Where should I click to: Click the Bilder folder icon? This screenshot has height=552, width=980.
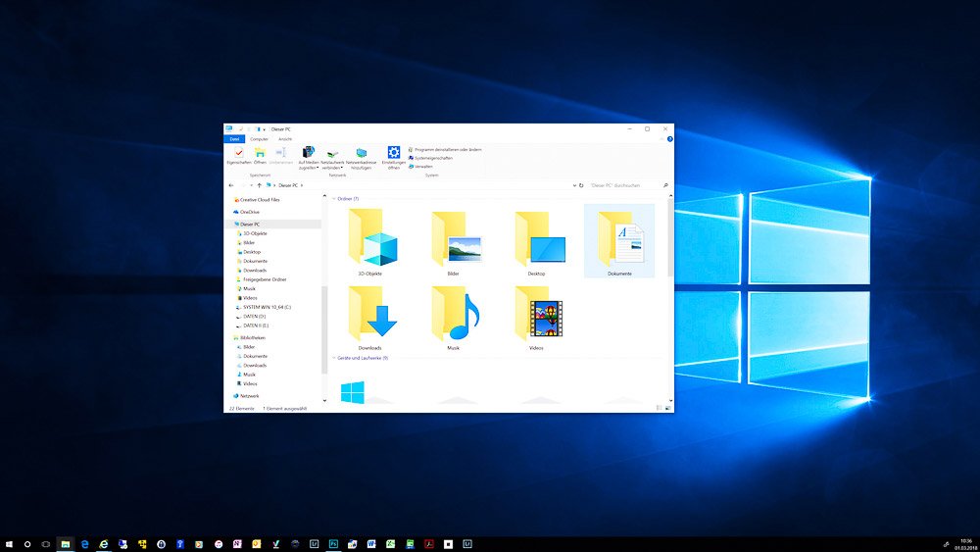point(454,239)
